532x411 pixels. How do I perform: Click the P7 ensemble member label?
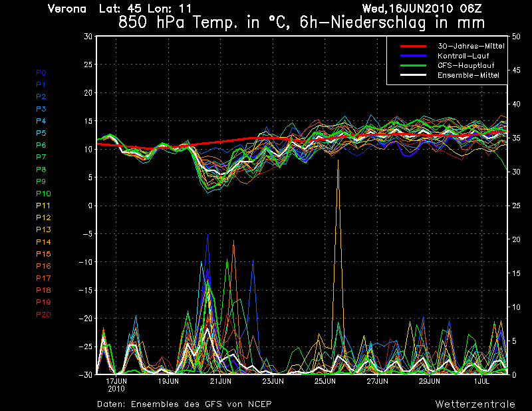click(x=41, y=157)
